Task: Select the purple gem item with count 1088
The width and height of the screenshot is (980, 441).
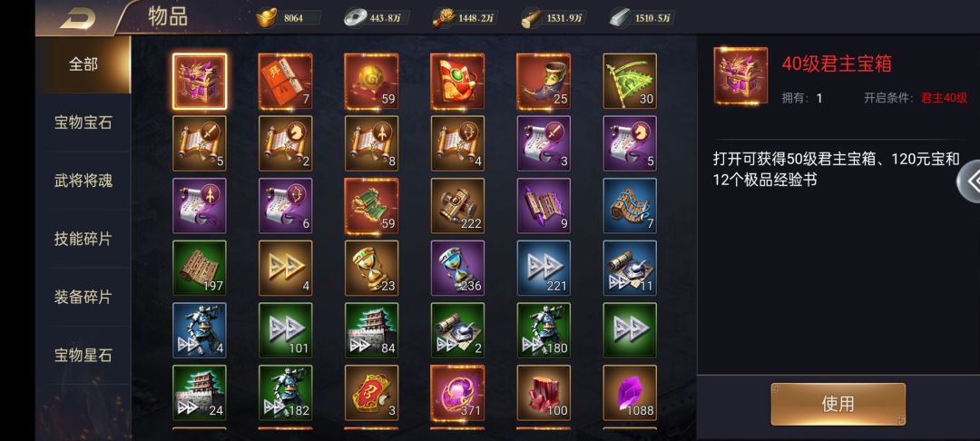Action: click(x=630, y=393)
